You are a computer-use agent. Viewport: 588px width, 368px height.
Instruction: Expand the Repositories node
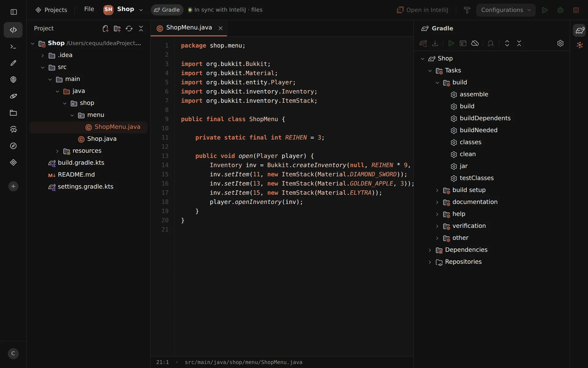(430, 262)
